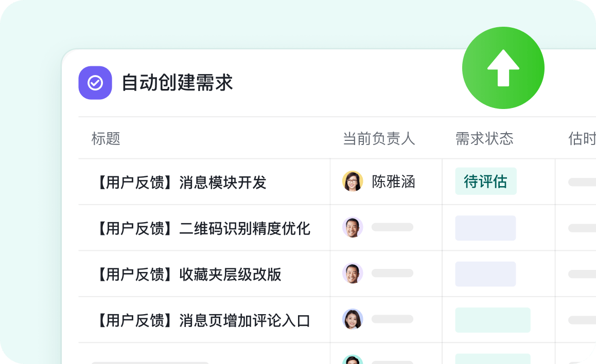Open 【用户反馈】二维码识别精度优化 requirement
The height and width of the screenshot is (364, 596).
202,228
